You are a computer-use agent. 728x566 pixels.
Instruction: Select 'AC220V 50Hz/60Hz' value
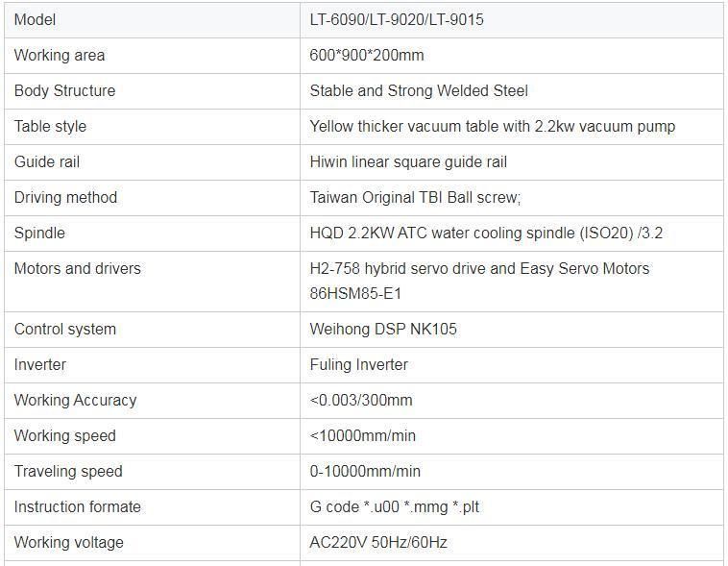[378, 542]
